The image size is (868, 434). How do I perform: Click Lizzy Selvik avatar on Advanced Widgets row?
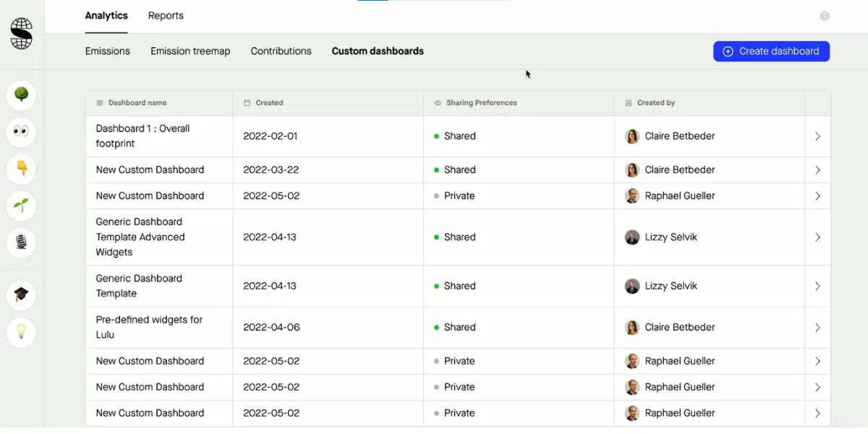coord(632,237)
